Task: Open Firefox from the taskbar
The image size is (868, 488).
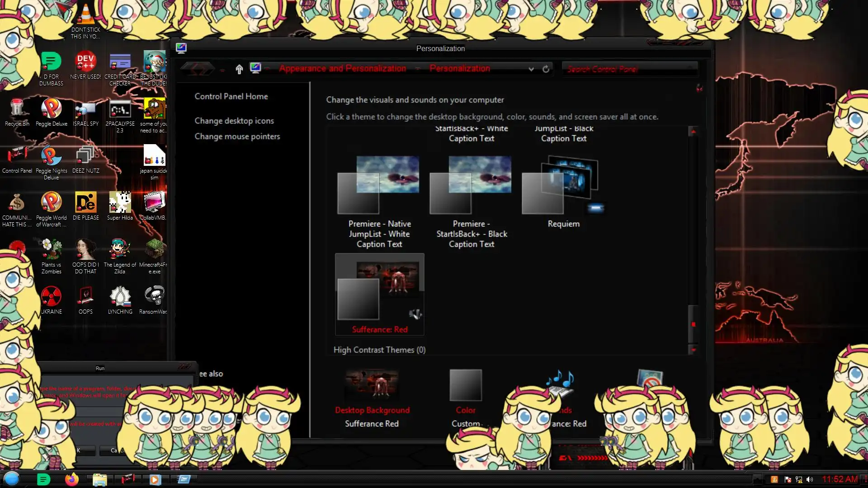Action: [71, 479]
